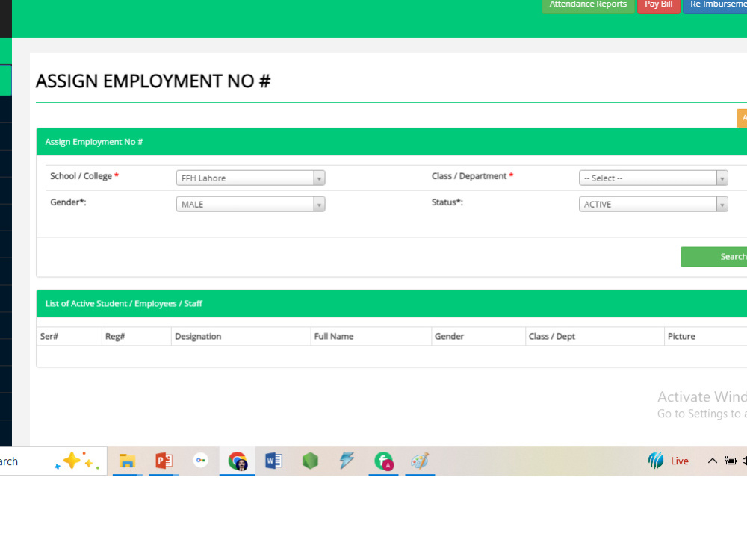747x560 pixels.
Task: Click the Assign Employment No # panel header
Action: tap(391, 142)
